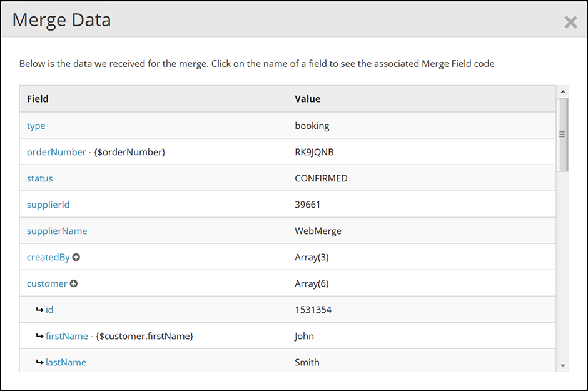Viewport: 588px width, 391px height.
Task: Show merge code for customer id field
Action: coord(49,310)
